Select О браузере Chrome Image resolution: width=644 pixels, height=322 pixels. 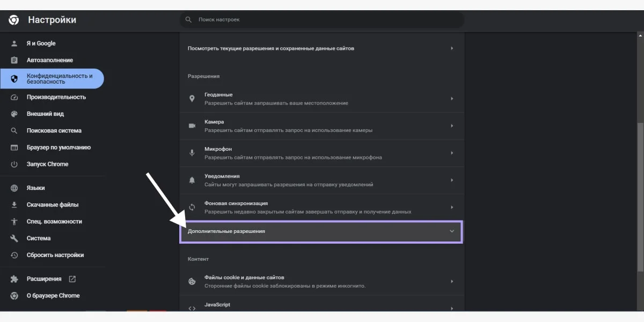point(52,295)
